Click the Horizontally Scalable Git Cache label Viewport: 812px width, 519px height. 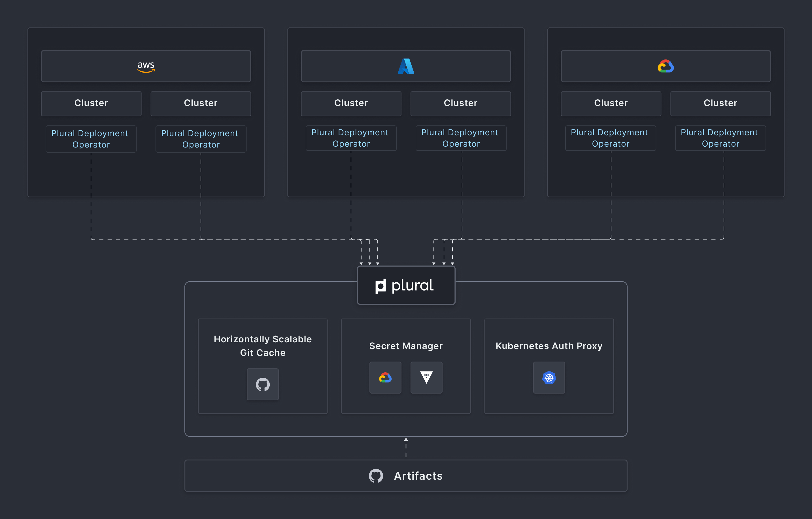263,346
